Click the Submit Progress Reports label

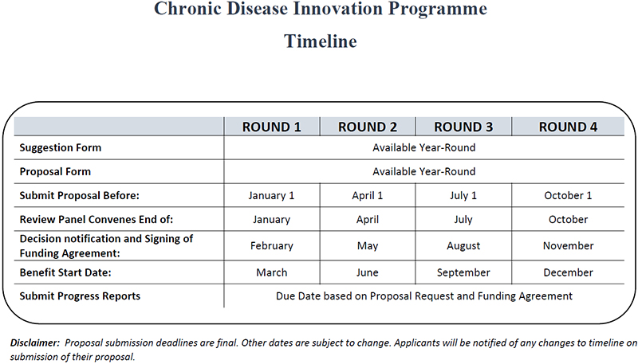click(x=79, y=296)
